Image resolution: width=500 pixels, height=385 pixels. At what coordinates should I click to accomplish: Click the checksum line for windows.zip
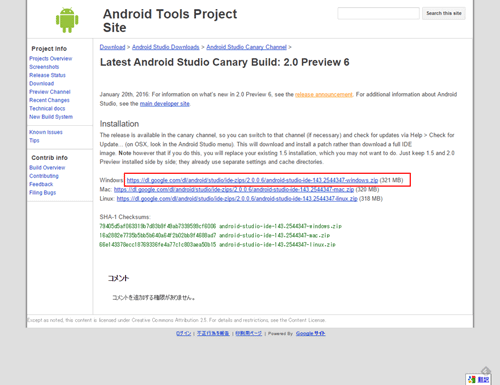(220, 226)
